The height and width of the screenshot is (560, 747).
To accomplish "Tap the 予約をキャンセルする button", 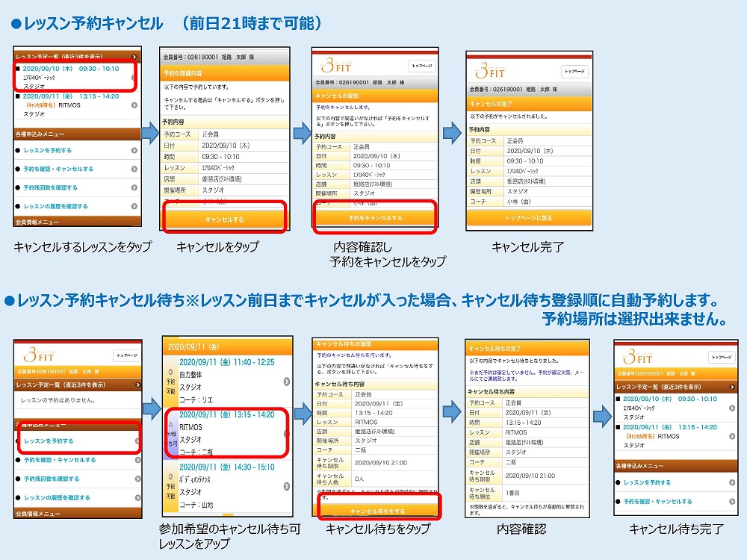I will point(376,217).
